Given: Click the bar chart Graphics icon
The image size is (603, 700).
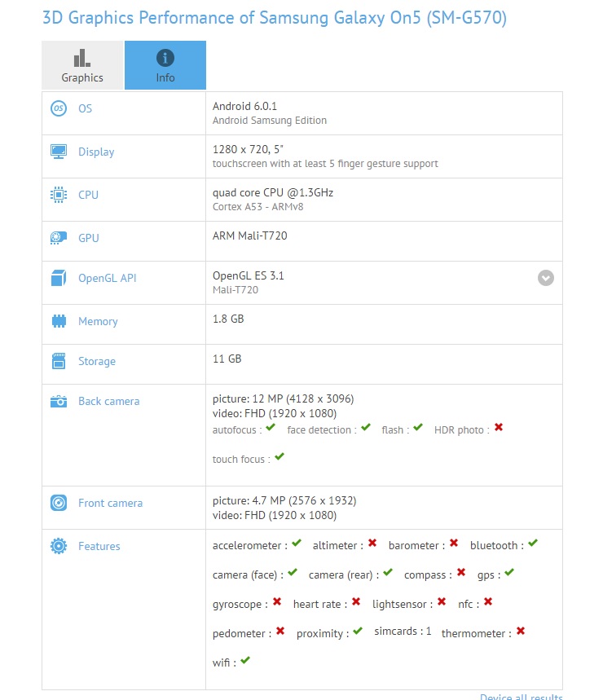Looking at the screenshot, I should pyautogui.click(x=82, y=58).
